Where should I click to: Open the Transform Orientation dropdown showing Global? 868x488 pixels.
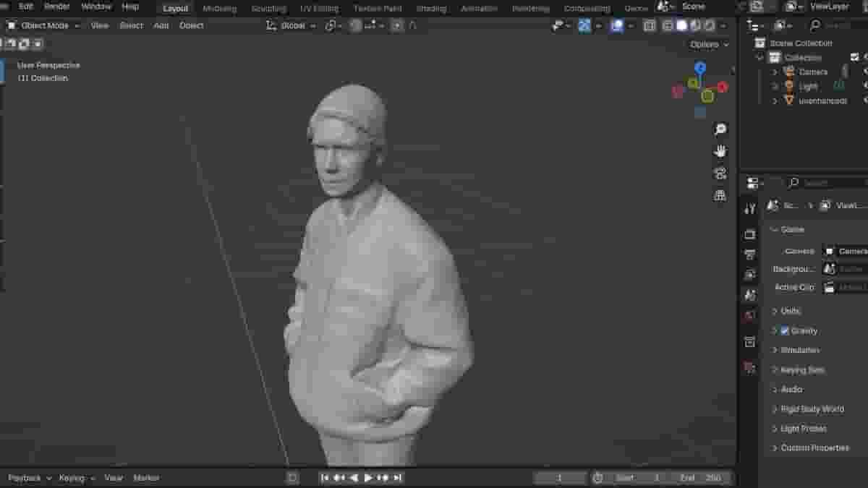pyautogui.click(x=292, y=25)
